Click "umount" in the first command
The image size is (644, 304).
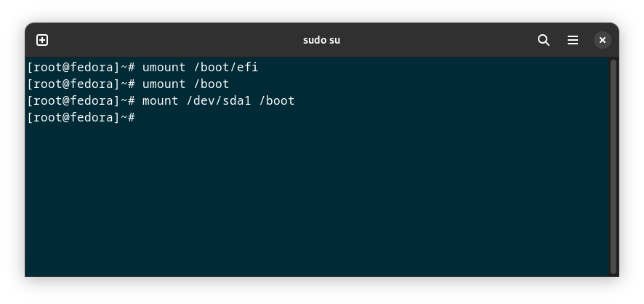(164, 67)
